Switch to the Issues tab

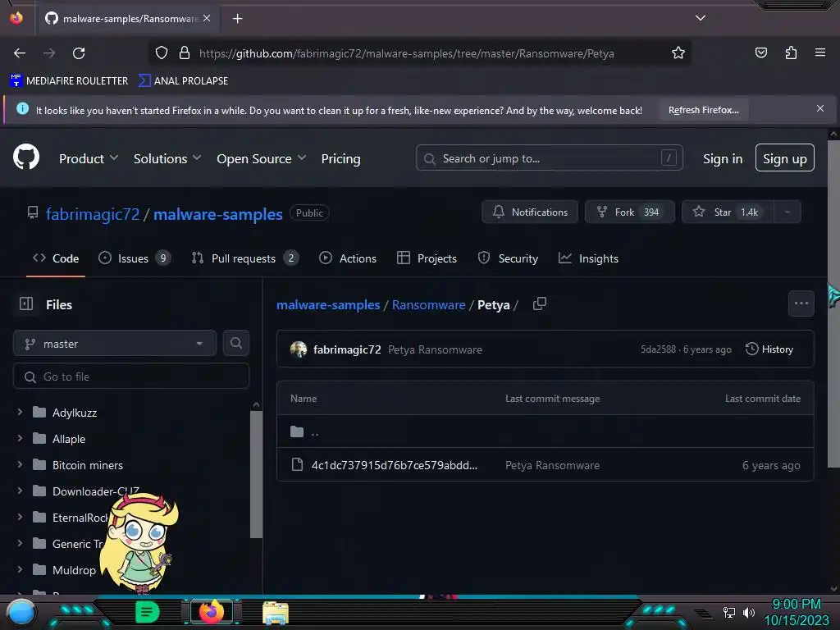(135, 258)
